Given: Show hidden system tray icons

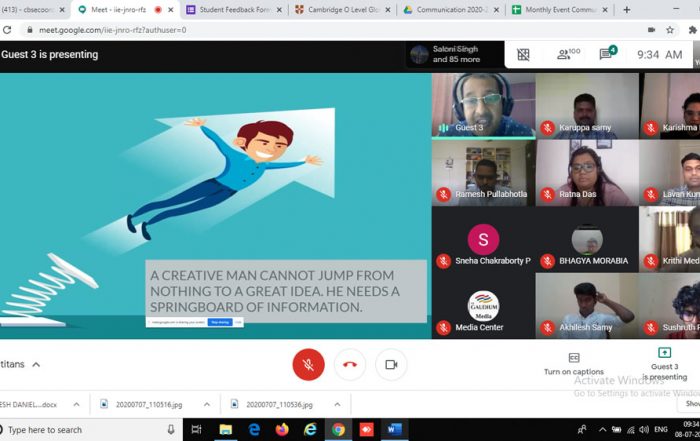Looking at the screenshot, I should pos(602,430).
